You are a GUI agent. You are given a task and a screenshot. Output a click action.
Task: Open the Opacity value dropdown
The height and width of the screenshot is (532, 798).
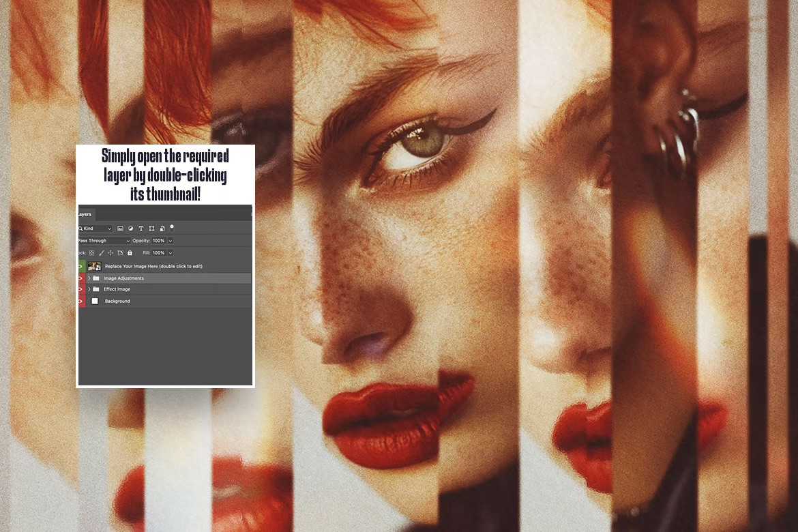coord(170,241)
